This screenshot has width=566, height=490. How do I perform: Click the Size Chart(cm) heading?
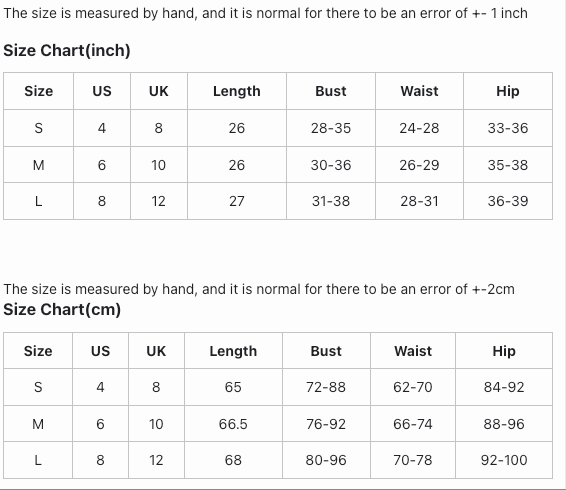62,310
